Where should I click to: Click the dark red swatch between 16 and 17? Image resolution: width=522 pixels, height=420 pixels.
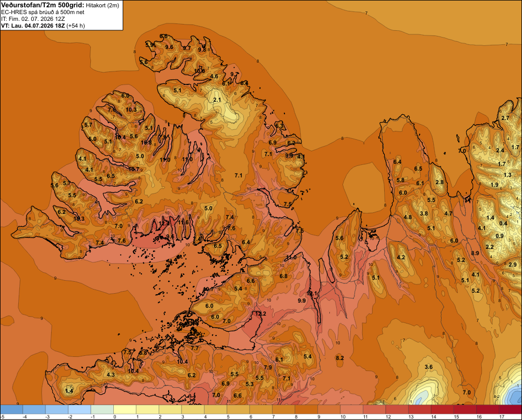488,410
